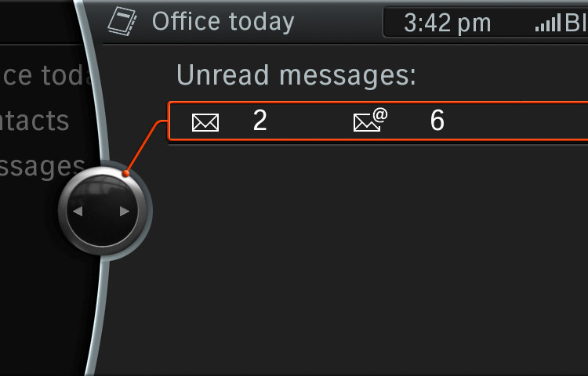Click the 3:42 pm clock display
The width and height of the screenshot is (588, 376).
[x=447, y=23]
